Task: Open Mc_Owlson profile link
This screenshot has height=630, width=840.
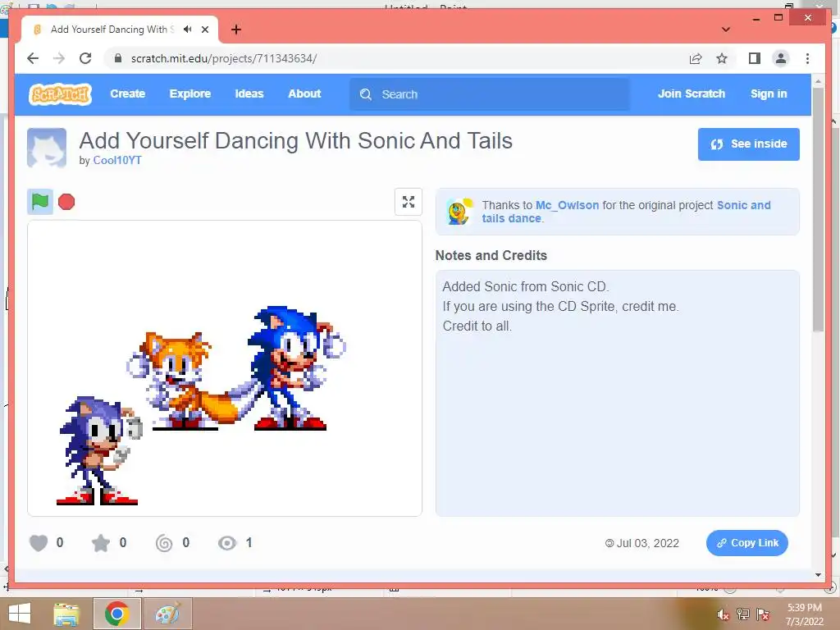Action: pyautogui.click(x=567, y=205)
